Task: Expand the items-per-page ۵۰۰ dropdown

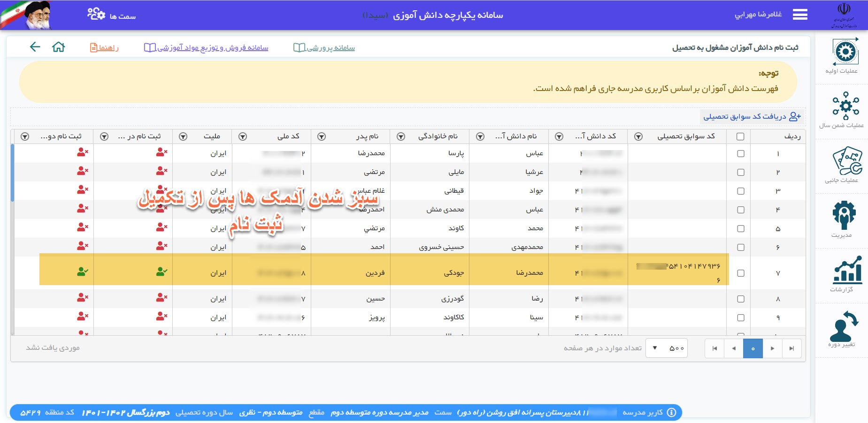Action: coord(666,348)
